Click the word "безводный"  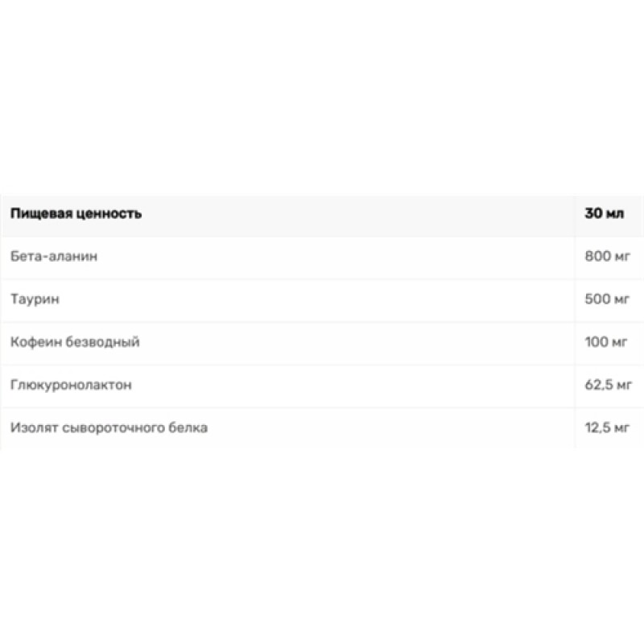coord(102,342)
